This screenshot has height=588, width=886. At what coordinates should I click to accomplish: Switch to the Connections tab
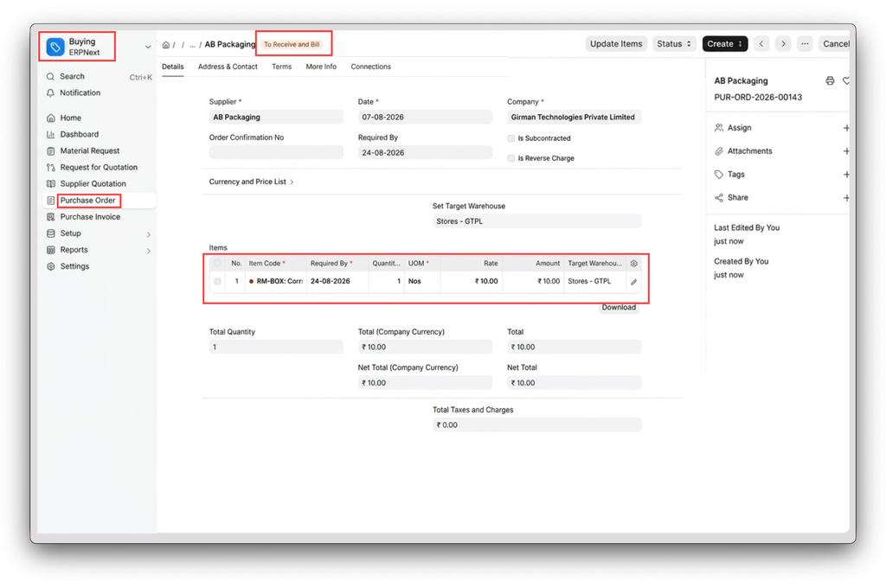pyautogui.click(x=370, y=67)
